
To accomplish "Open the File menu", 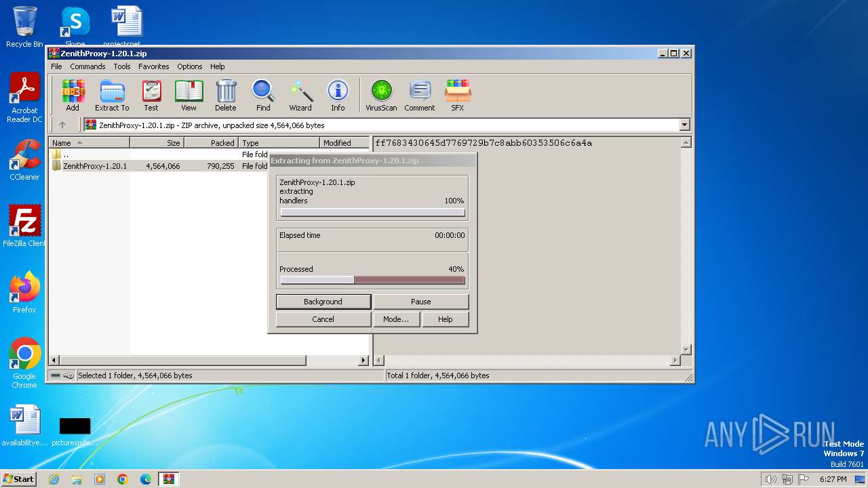I will (x=56, y=66).
